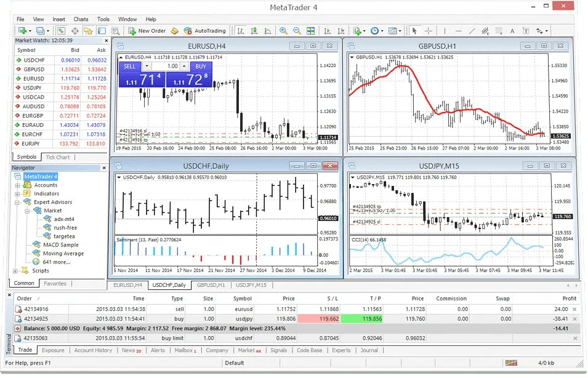Zoom out of the chart

coord(297,31)
